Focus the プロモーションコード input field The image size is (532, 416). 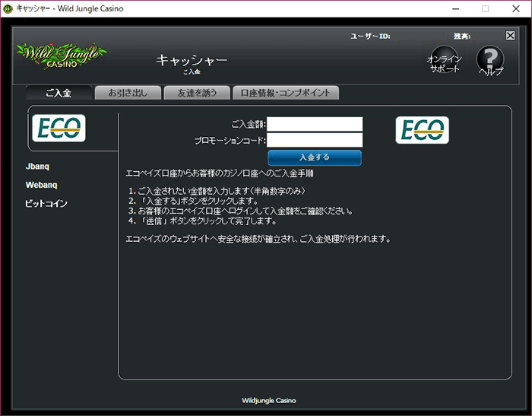pos(315,140)
